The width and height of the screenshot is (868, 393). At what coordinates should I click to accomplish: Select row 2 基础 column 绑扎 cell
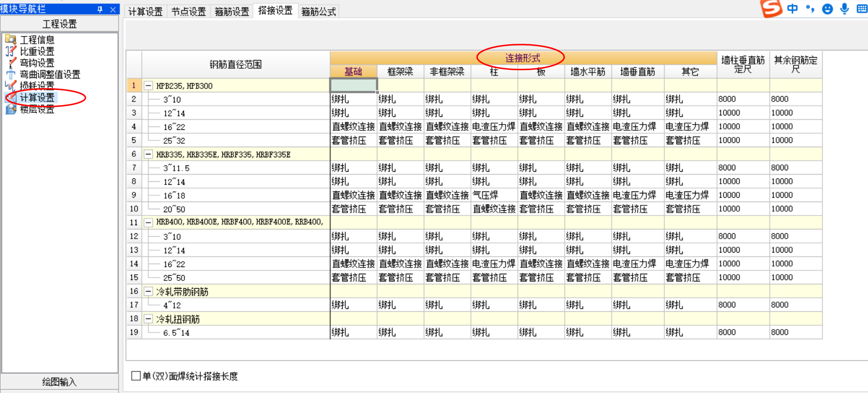tap(353, 99)
